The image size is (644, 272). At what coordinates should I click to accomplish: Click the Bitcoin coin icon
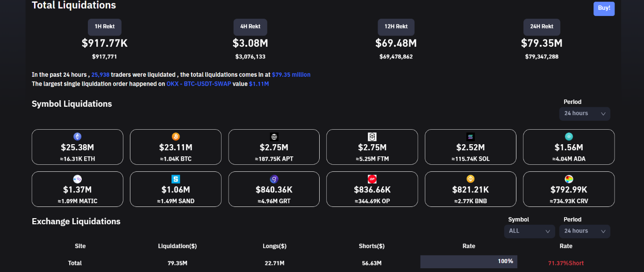[x=176, y=137]
